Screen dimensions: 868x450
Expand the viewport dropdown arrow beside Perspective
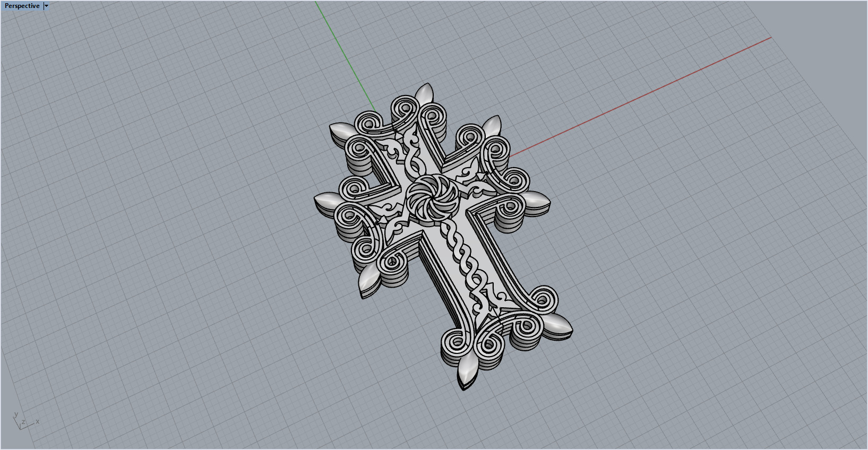pos(46,6)
